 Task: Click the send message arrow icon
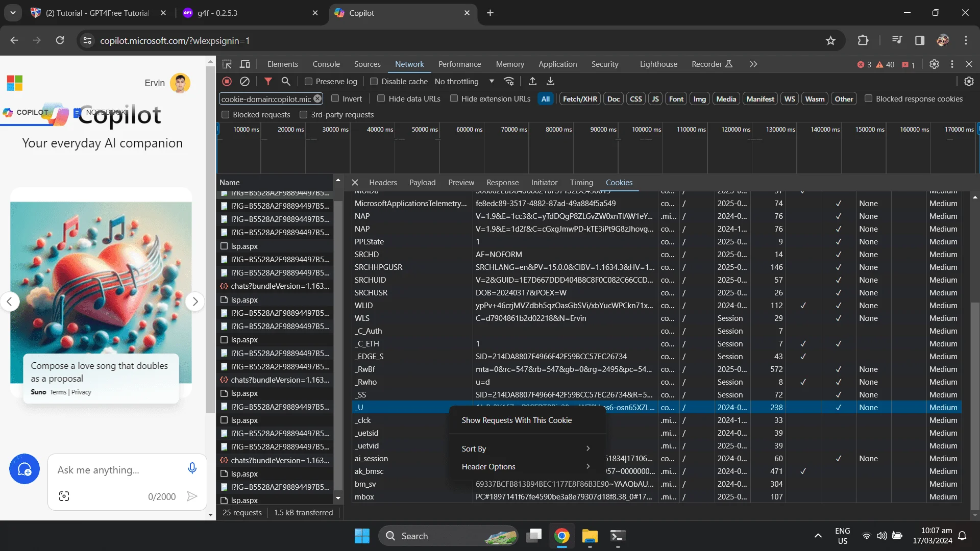point(192,496)
